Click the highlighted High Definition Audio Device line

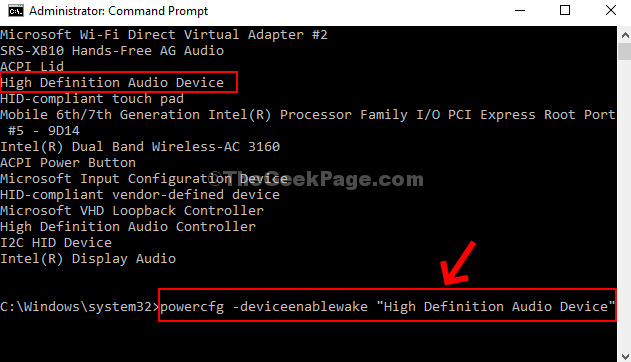coord(112,83)
